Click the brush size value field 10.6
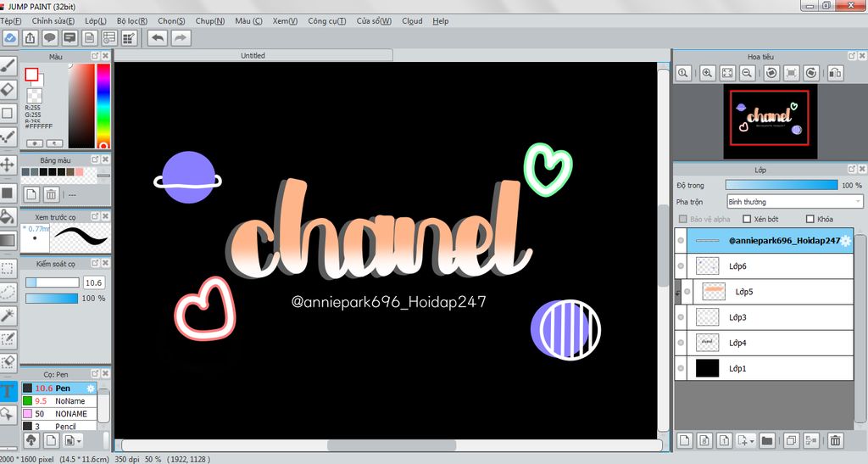This screenshot has width=868, height=464. click(x=93, y=282)
